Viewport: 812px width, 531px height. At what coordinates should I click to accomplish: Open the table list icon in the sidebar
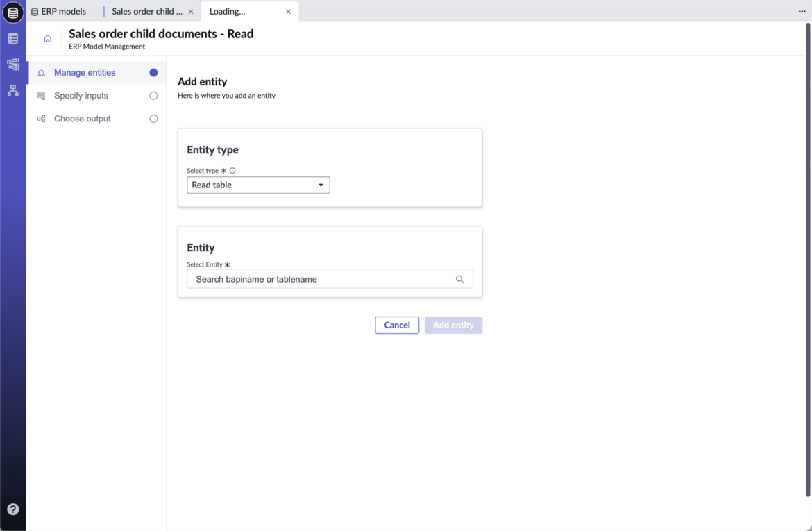(x=13, y=39)
